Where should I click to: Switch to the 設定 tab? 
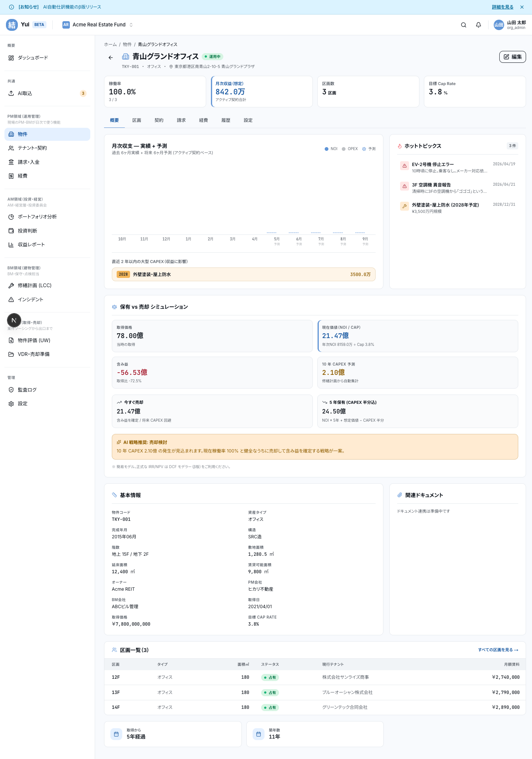(x=248, y=120)
